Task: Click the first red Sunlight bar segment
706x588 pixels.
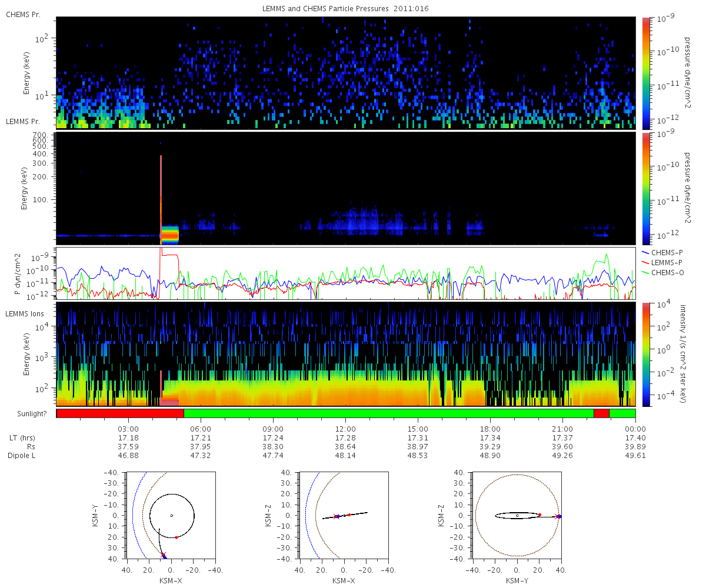Action: [120, 413]
